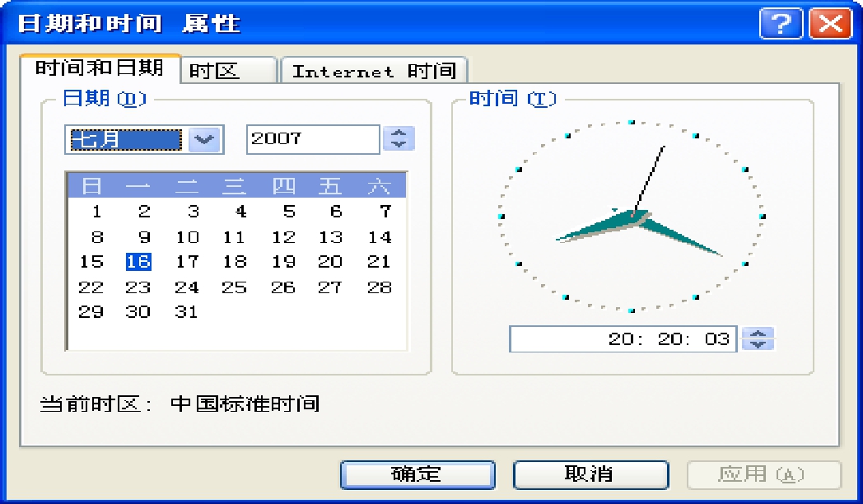Select day 7 in the calendar
This screenshot has width=863, height=504.
click(x=385, y=212)
